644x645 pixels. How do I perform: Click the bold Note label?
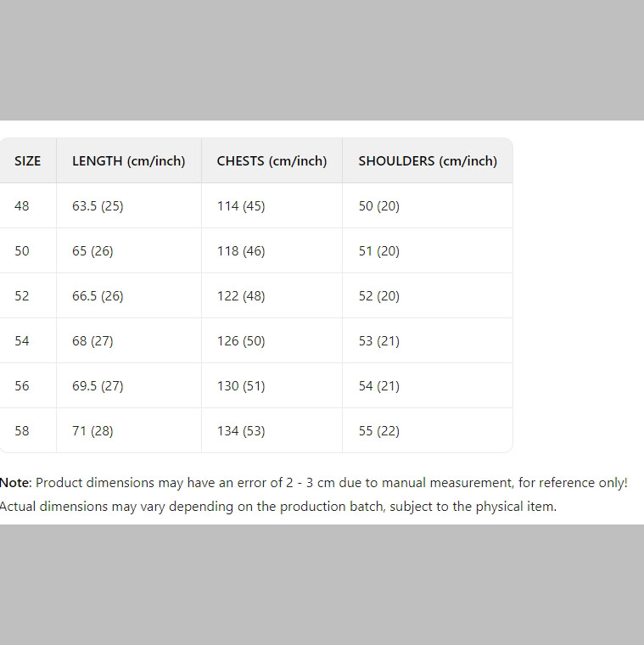click(x=14, y=483)
